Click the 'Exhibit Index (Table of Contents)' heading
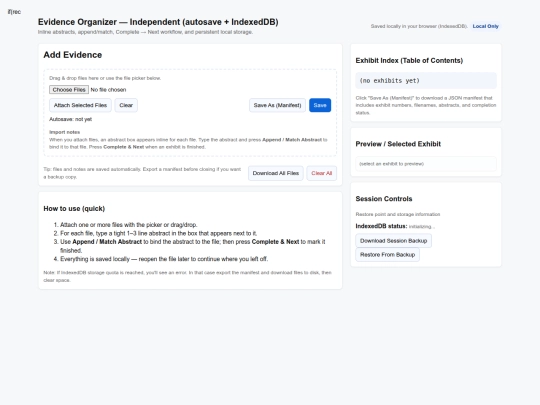 point(409,61)
